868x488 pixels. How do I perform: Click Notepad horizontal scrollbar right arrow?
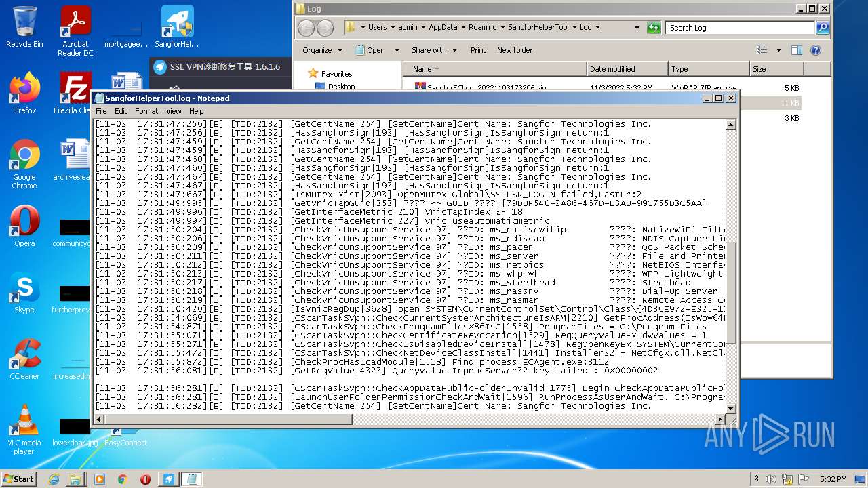(x=719, y=420)
